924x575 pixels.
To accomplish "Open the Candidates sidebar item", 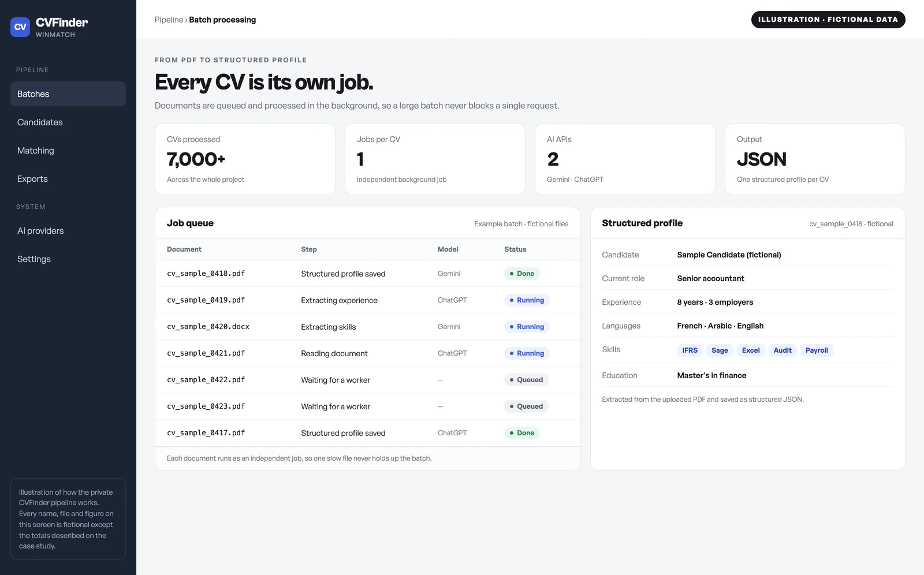I will 68,122.
